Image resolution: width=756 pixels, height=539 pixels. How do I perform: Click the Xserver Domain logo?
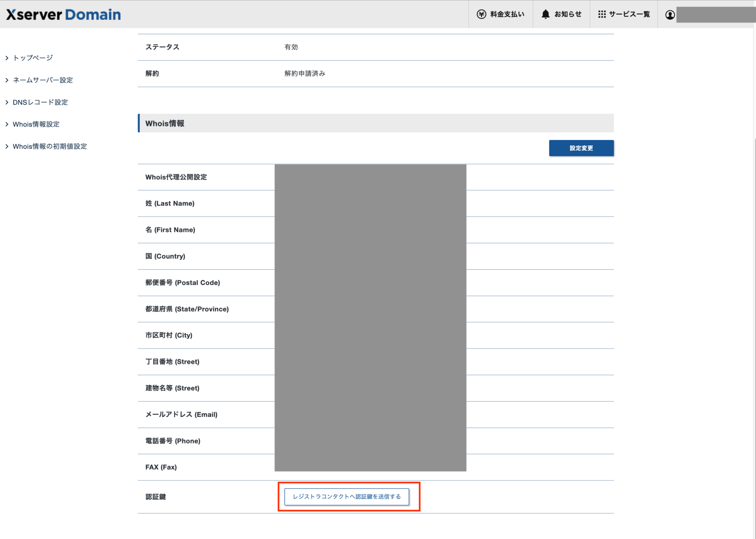tap(63, 14)
